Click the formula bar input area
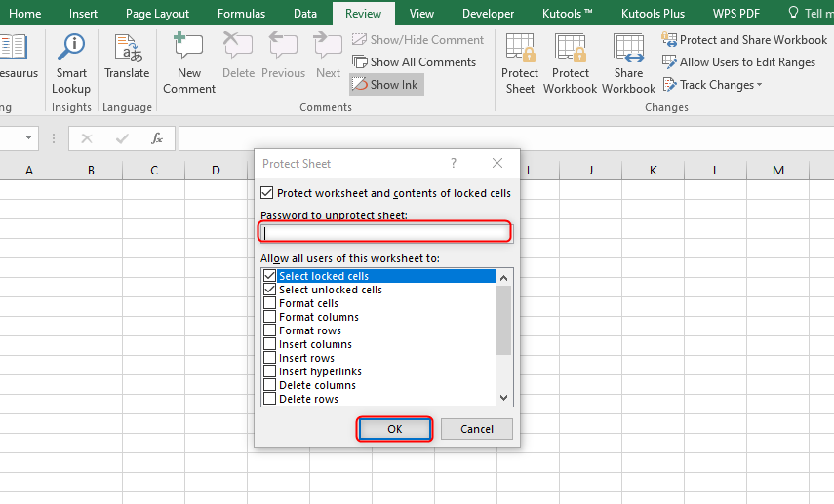This screenshot has height=504, width=834. pos(506,138)
